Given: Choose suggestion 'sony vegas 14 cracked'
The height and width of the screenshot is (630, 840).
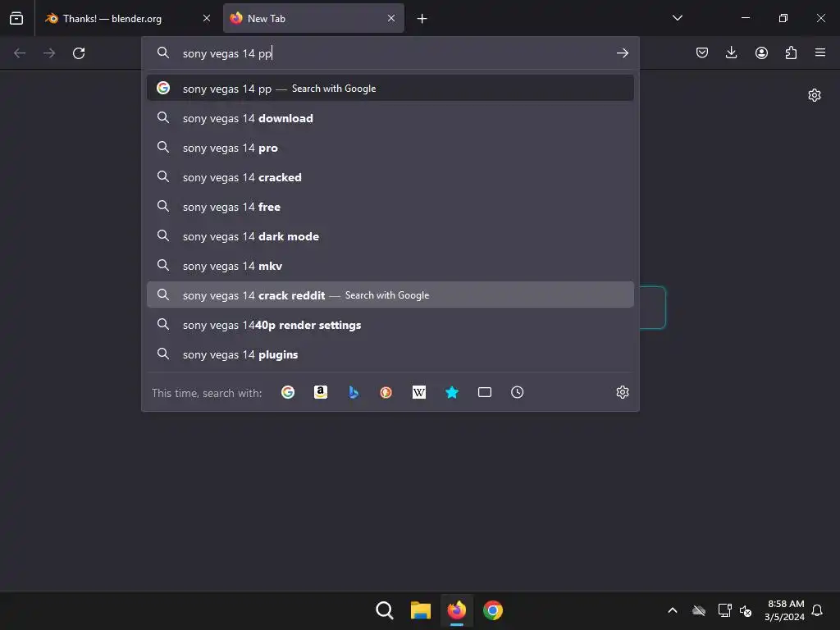Looking at the screenshot, I should pos(390,177).
